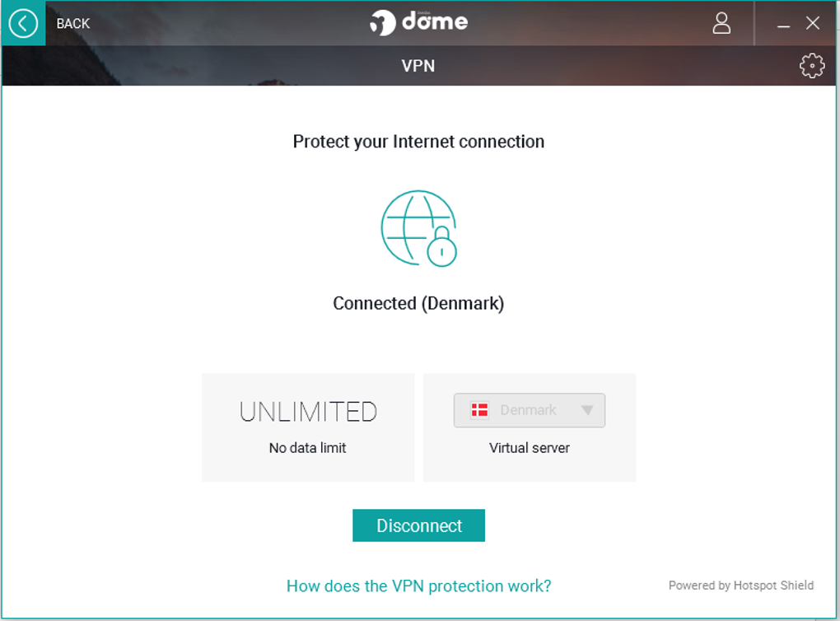Minimize the Dome window
Screen dimensions: 840x621
tap(784, 25)
